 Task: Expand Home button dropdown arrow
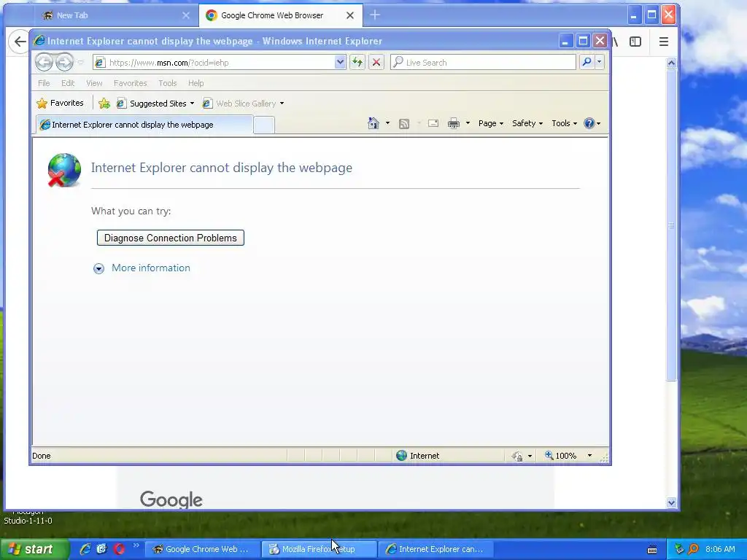(x=387, y=123)
